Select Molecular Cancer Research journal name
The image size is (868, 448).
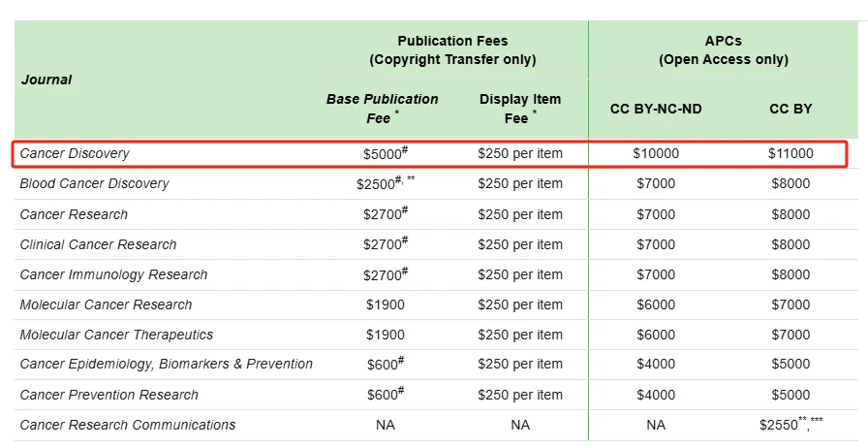point(106,304)
